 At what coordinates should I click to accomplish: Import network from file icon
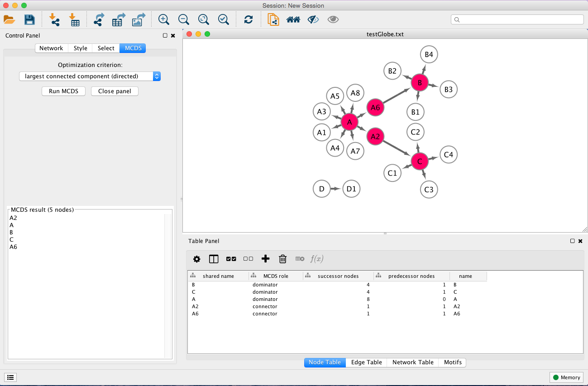54,19
